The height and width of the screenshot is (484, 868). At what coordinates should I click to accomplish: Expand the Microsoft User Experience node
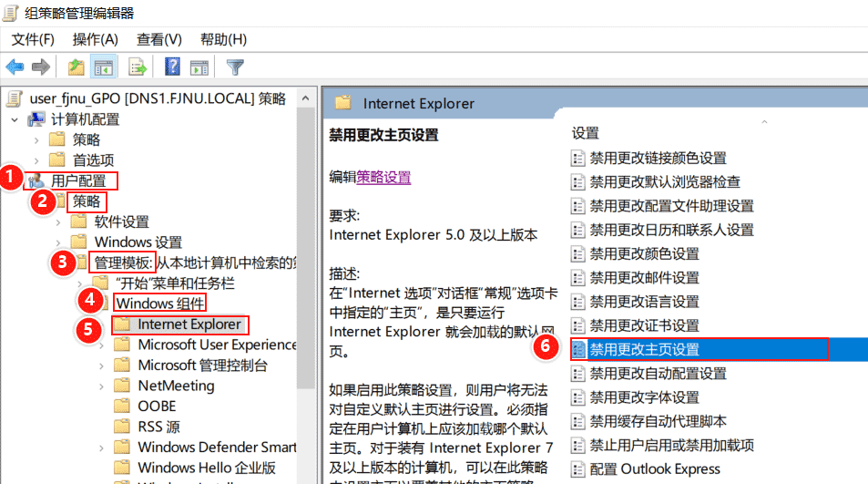click(x=101, y=345)
